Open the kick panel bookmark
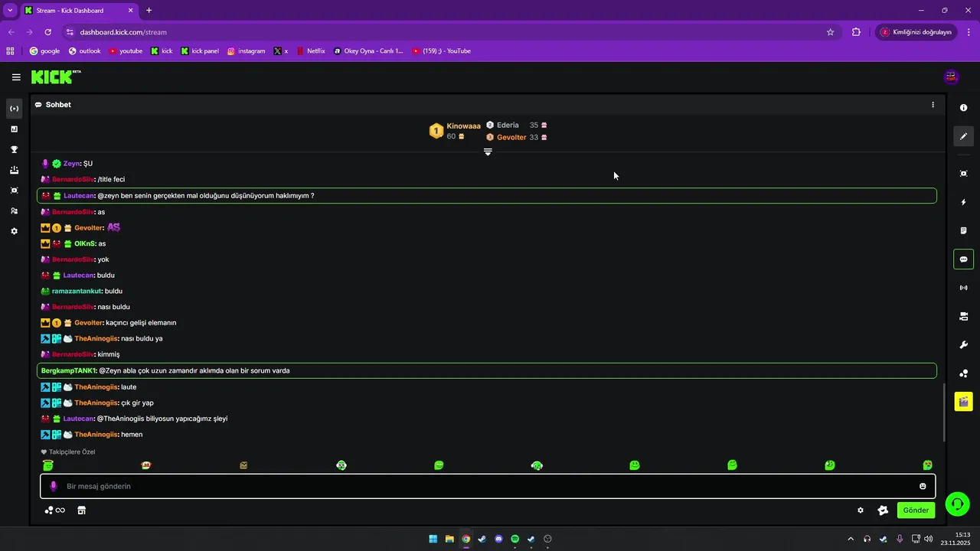 pyautogui.click(x=200, y=51)
